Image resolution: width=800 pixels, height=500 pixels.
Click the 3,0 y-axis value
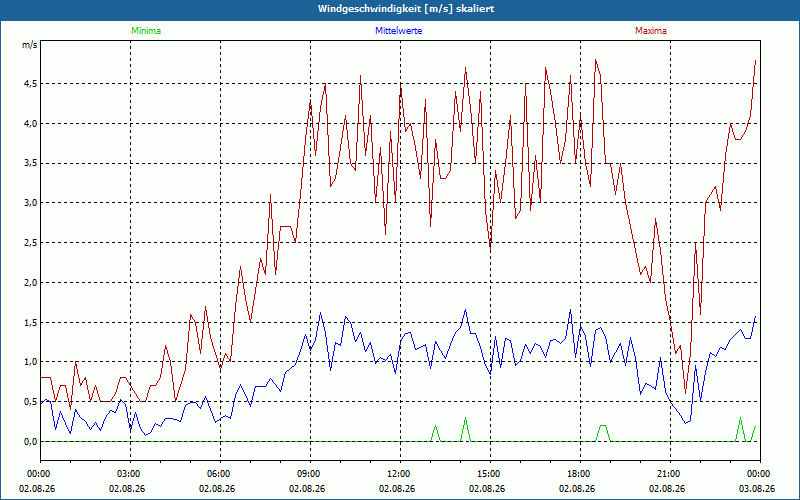(31, 203)
